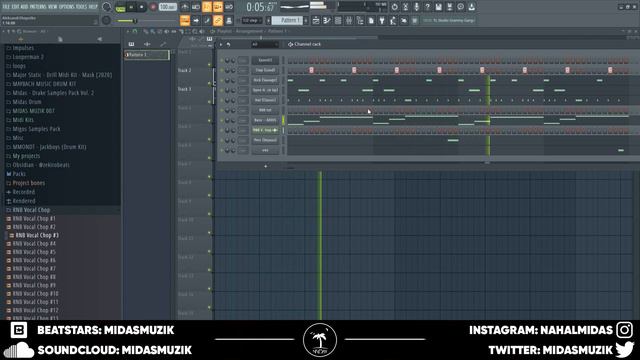Mute the Hat channel LED

(x=222, y=100)
